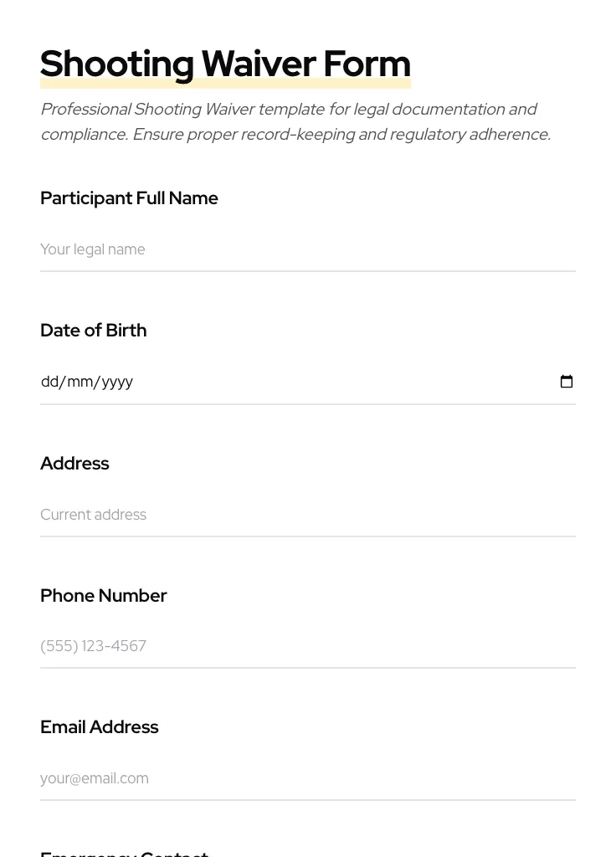Click the word 'Waiver' in the heading
The image size is (616, 857).
tap(259, 64)
